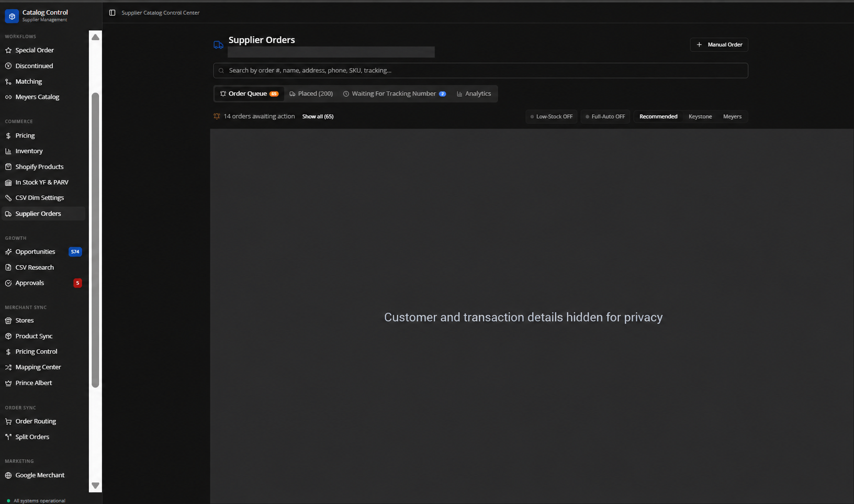Select the Meyers supplier option

(x=732, y=117)
